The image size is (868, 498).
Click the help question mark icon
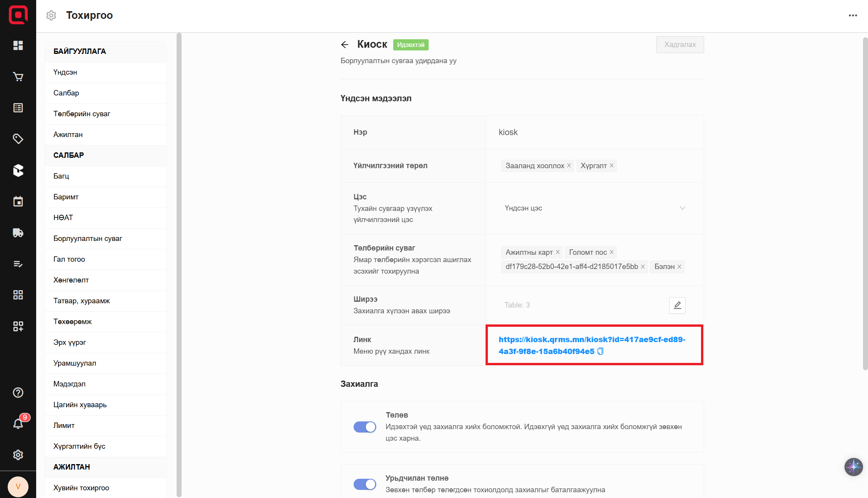tap(18, 393)
